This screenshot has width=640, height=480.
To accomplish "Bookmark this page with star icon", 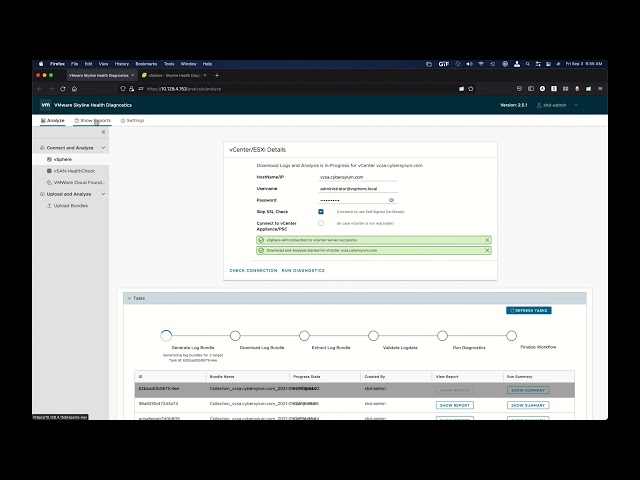I will click(x=471, y=89).
